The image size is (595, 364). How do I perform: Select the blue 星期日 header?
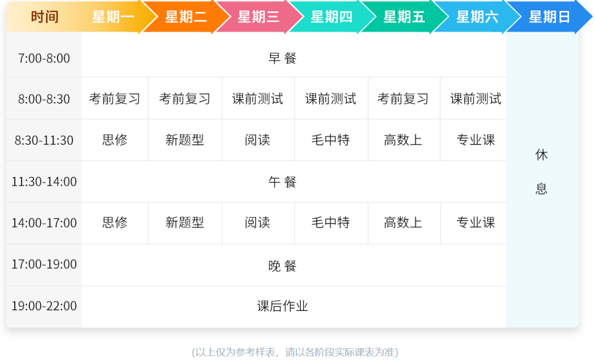(549, 17)
